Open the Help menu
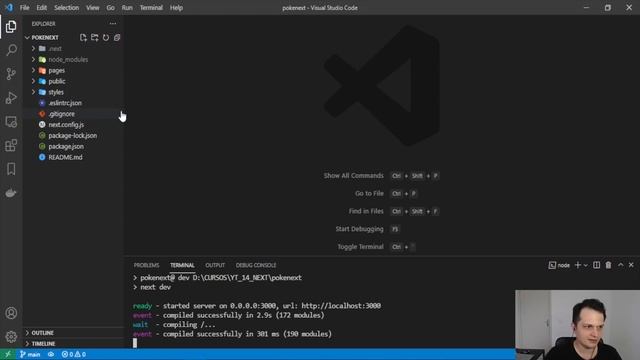640x360 pixels. pos(176,8)
